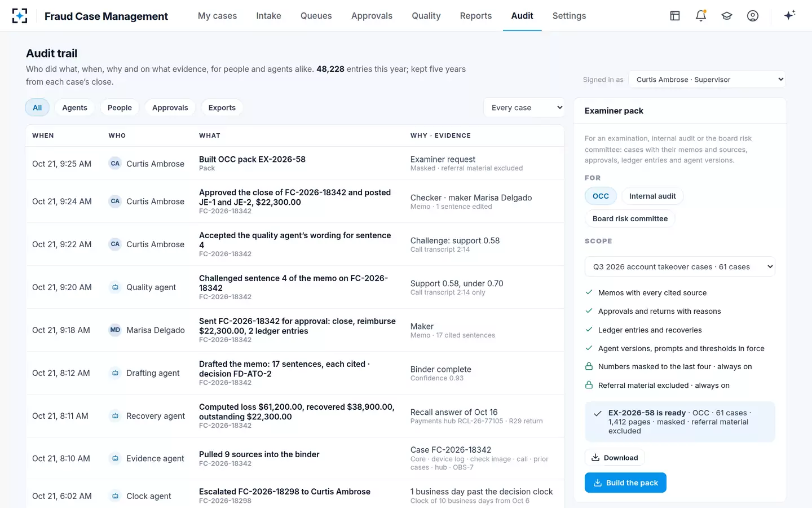This screenshot has height=508, width=812.
Task: Filter audit trail by People
Action: coord(120,108)
